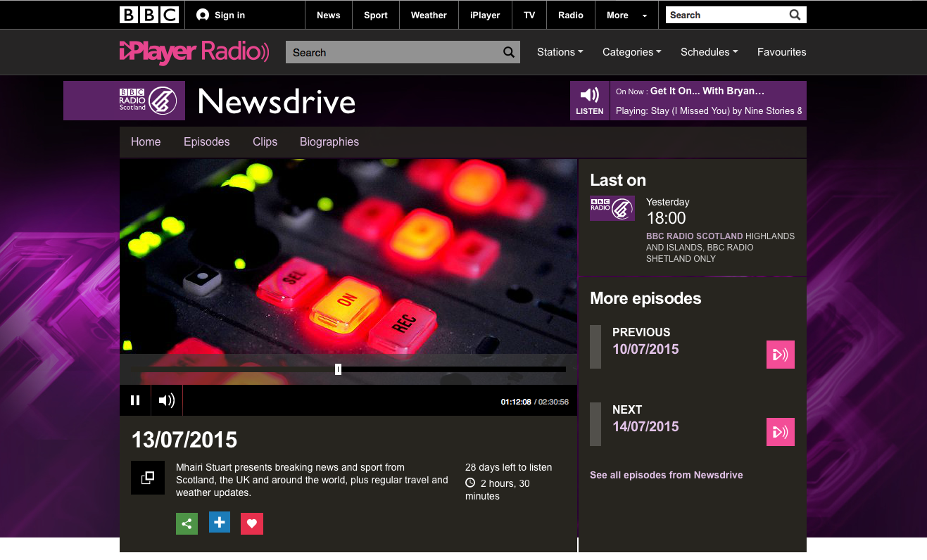Click the green share icon
The height and width of the screenshot is (560, 927).
pos(187,523)
